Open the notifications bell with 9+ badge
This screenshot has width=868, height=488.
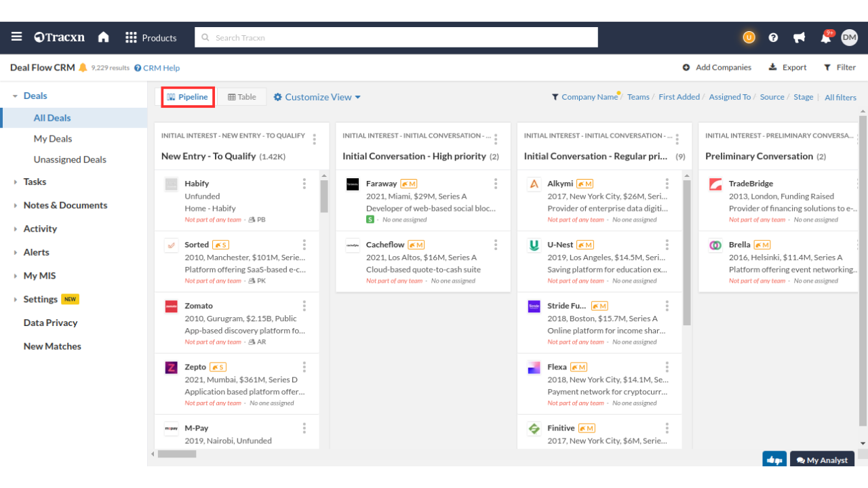[x=825, y=38]
